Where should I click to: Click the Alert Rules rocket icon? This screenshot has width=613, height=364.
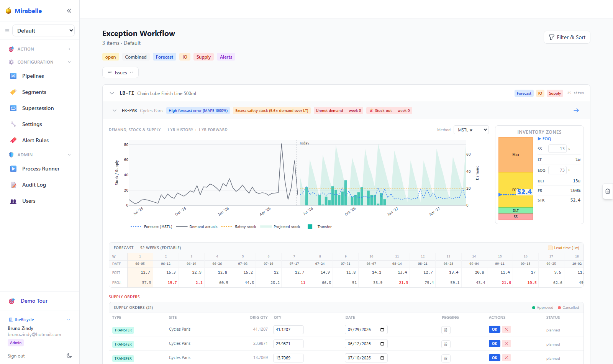tap(13, 140)
